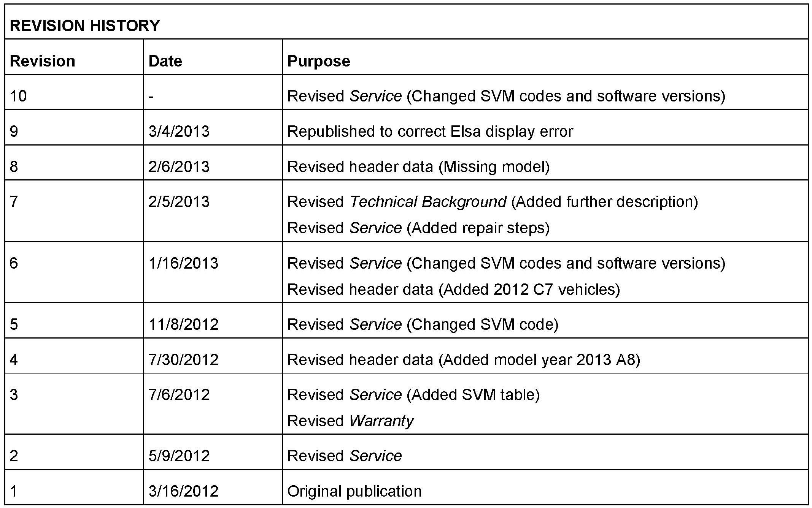Image resolution: width=812 pixels, height=508 pixels.
Task: Select the Revision column header
Action: (43, 61)
